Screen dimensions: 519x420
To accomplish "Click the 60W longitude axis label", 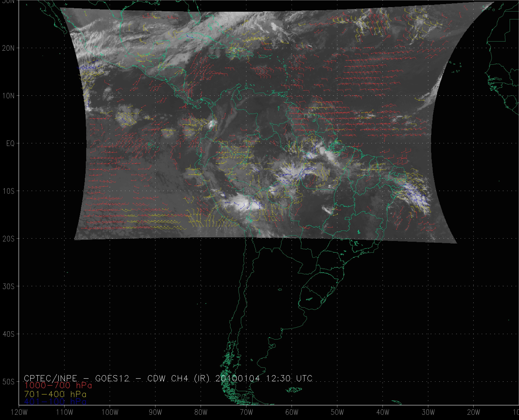I will tap(292, 412).
